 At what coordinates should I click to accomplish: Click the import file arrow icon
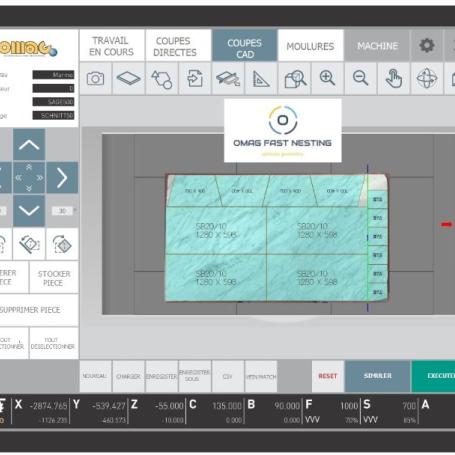[195, 79]
